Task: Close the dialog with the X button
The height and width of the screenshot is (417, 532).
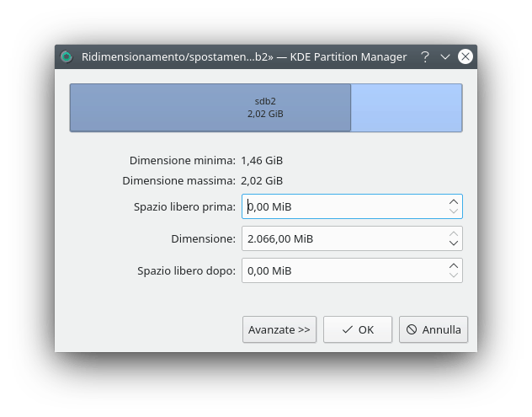Action: pyautogui.click(x=465, y=56)
